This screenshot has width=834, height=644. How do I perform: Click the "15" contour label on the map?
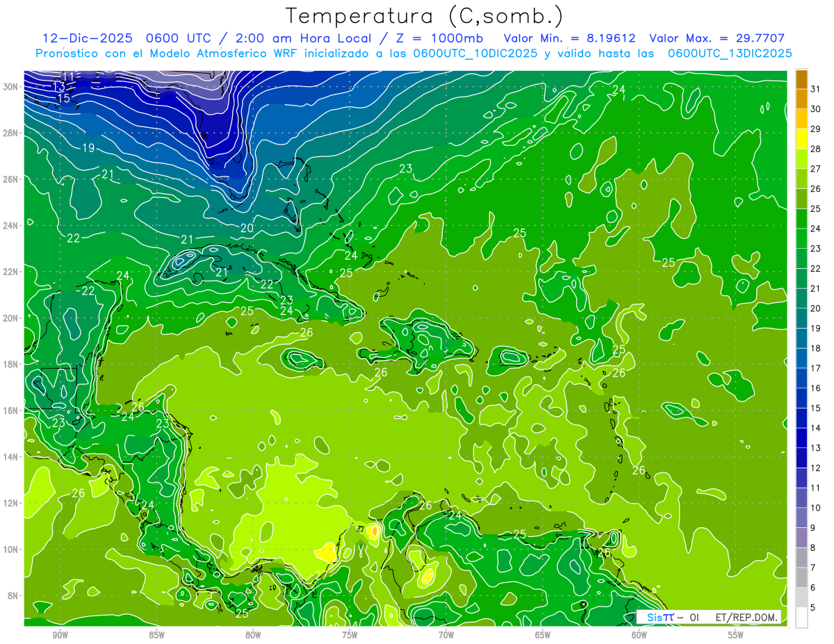pos(63,99)
